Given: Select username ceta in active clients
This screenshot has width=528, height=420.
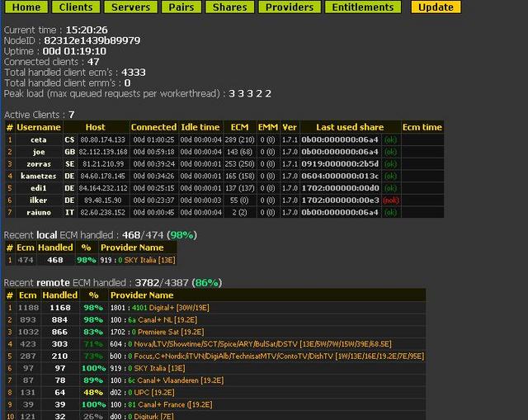Looking at the screenshot, I should pyautogui.click(x=38, y=140).
